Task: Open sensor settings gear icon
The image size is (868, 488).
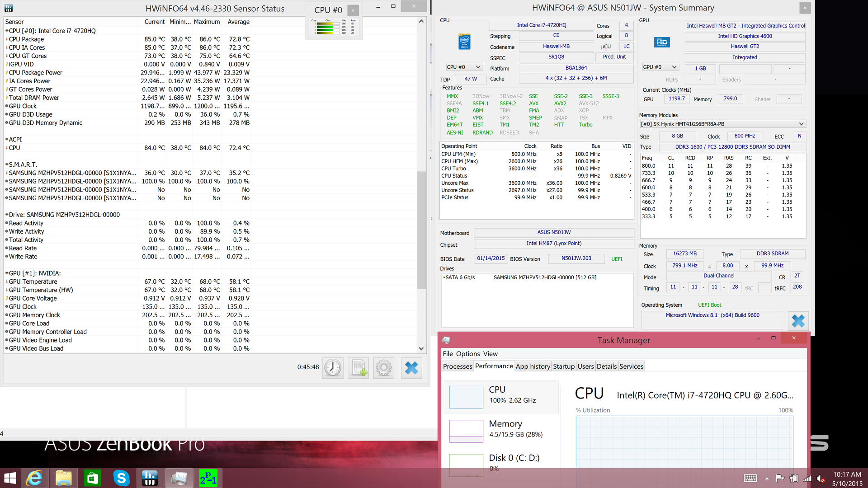Action: (x=384, y=368)
